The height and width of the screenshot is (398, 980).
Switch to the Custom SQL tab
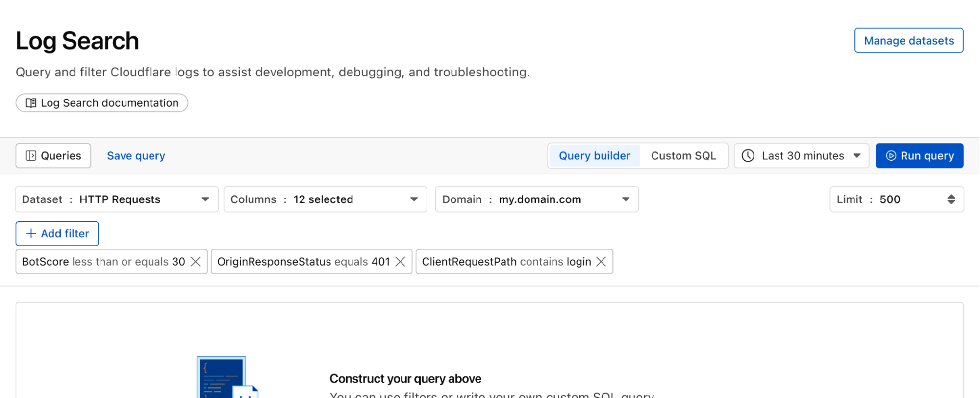[683, 156]
